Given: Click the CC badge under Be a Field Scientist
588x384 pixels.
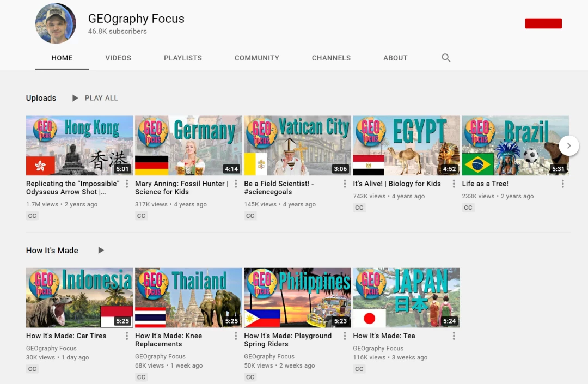Looking at the screenshot, I should pos(250,216).
